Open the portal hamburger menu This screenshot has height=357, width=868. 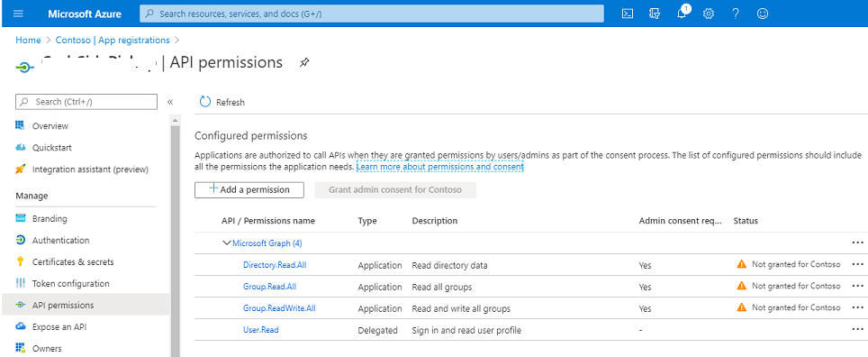coord(18,14)
